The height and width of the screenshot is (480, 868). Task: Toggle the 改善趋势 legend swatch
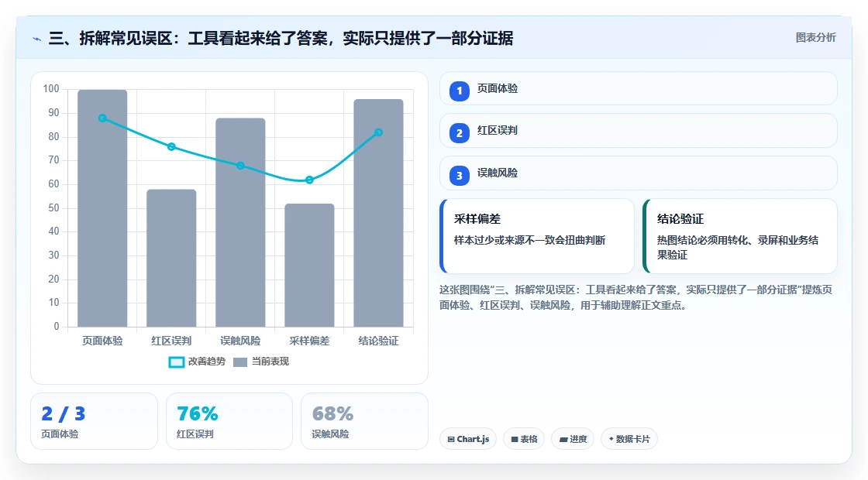[x=177, y=362]
